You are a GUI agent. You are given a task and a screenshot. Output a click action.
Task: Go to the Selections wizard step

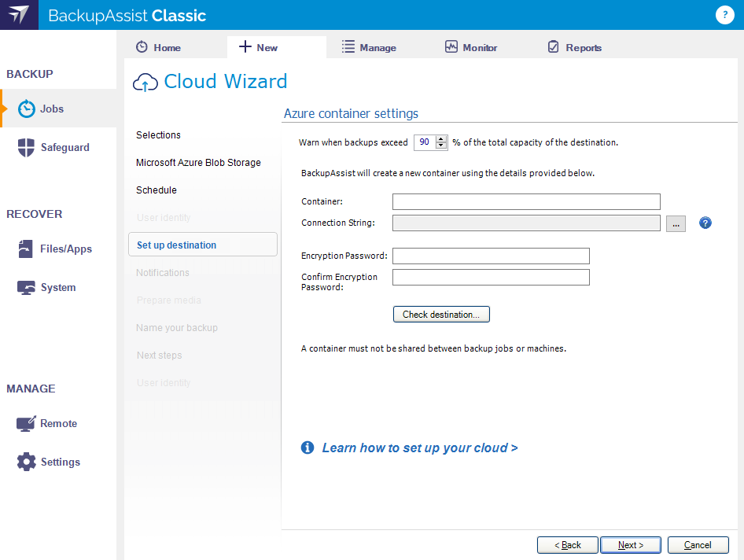[159, 134]
